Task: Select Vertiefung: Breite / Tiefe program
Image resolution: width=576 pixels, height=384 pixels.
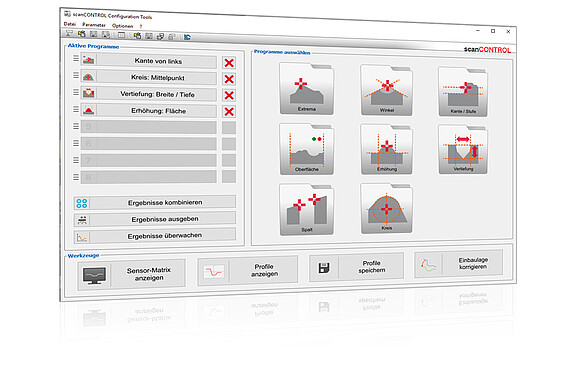Action: point(149,94)
